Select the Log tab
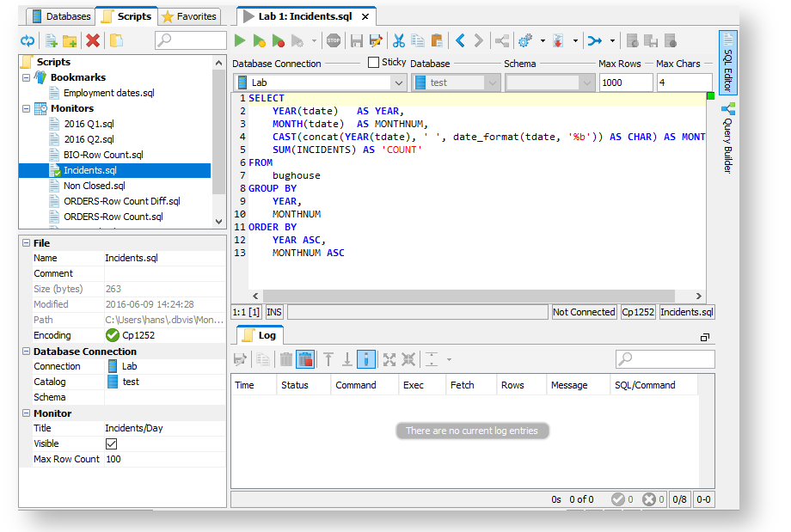Screen dimensions: 791x532 260,335
